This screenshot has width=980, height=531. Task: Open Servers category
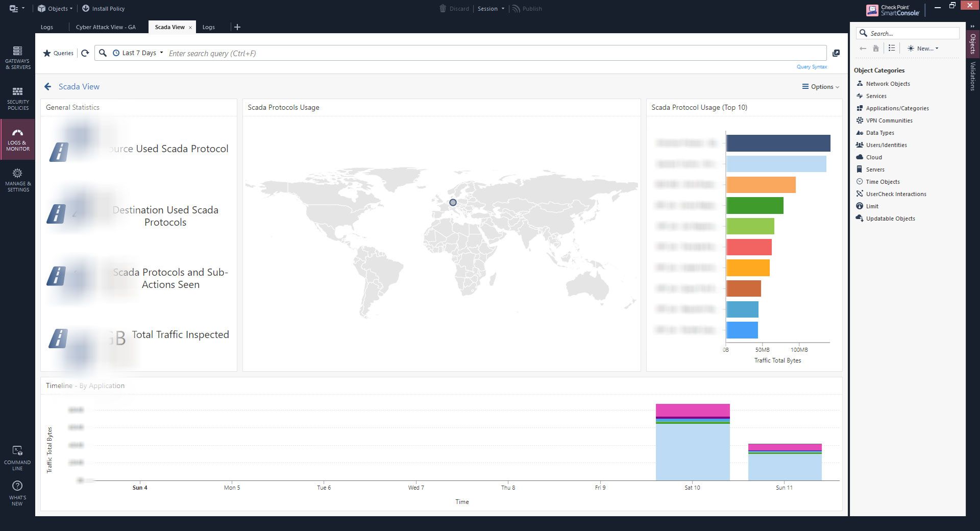(x=871, y=170)
